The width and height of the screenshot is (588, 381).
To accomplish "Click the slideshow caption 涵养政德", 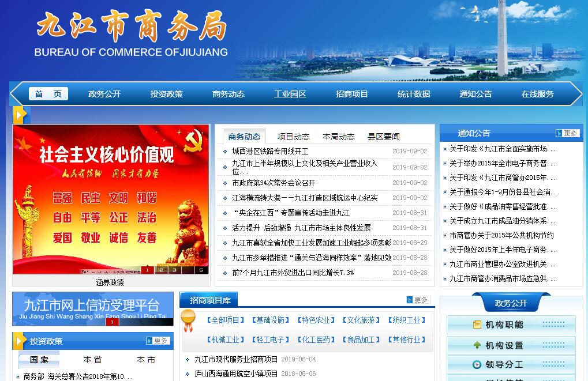I will [110, 282].
